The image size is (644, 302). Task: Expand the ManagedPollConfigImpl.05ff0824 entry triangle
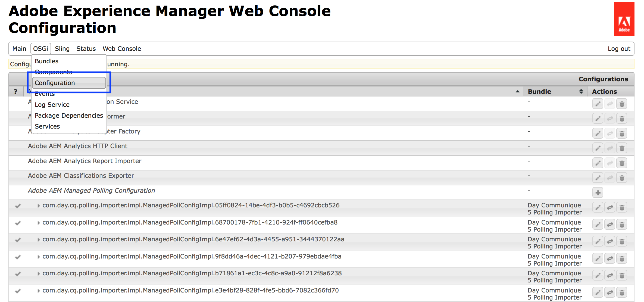pos(39,206)
